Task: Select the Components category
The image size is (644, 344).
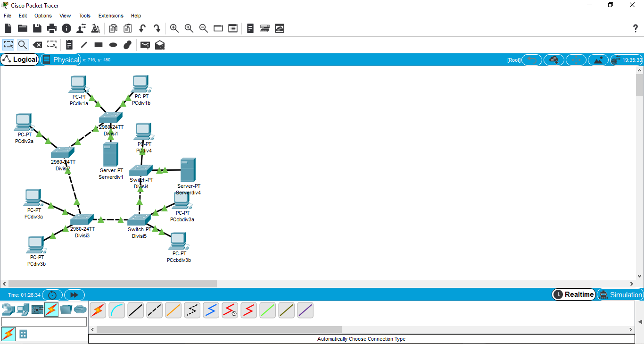Action: 37,310
